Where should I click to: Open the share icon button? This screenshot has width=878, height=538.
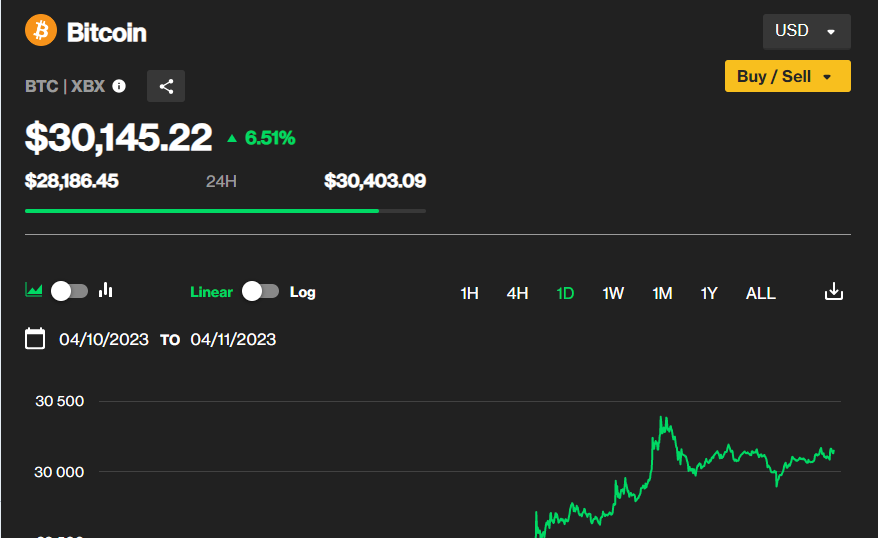pyautogui.click(x=166, y=86)
